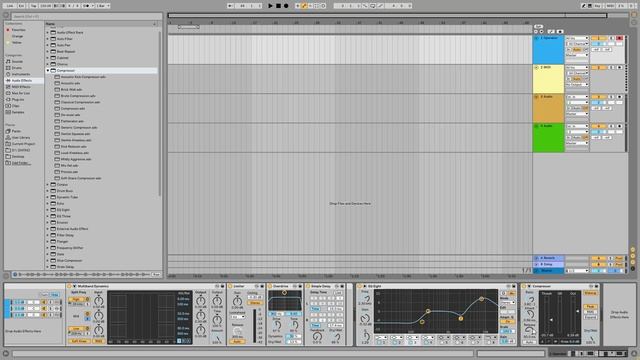Select the Favorites red collection
The image size is (640, 360).
pyautogui.click(x=18, y=30)
